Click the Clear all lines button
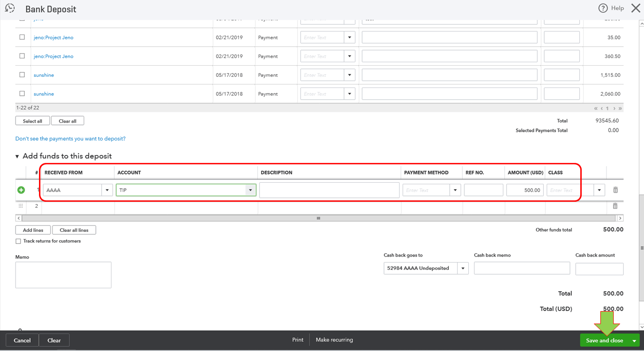Viewport: 644px width, 351px height. pos(74,230)
